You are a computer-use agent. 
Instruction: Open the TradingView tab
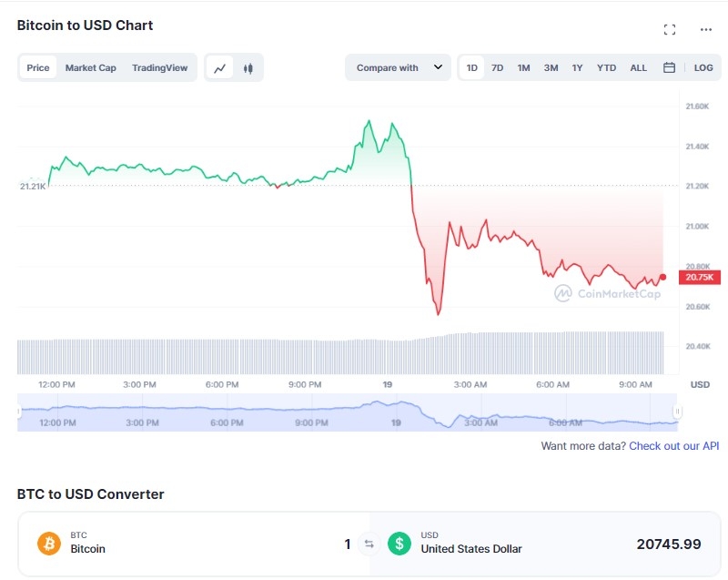(160, 67)
